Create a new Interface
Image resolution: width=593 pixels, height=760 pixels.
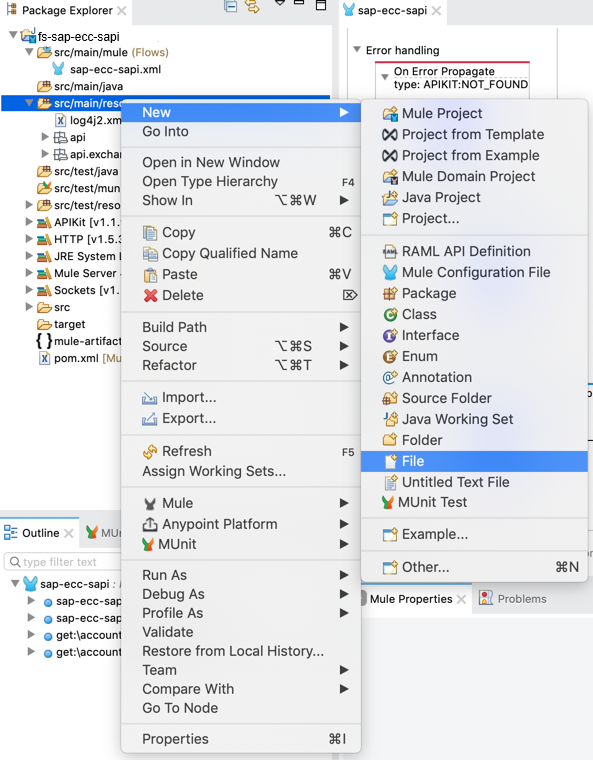[474, 335]
